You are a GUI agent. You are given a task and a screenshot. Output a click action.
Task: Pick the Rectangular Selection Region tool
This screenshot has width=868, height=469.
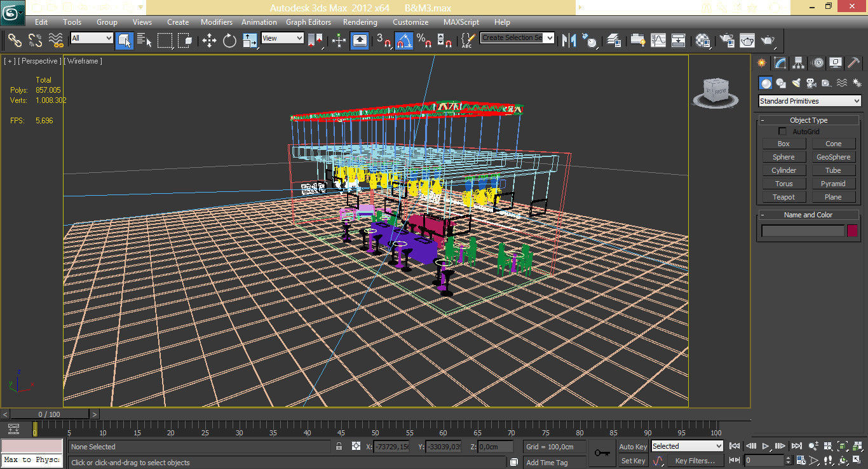(165, 41)
